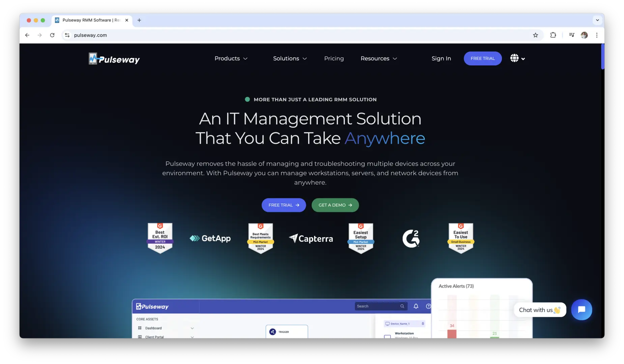
Task: Click the Capterra logo
Action: pos(311,238)
